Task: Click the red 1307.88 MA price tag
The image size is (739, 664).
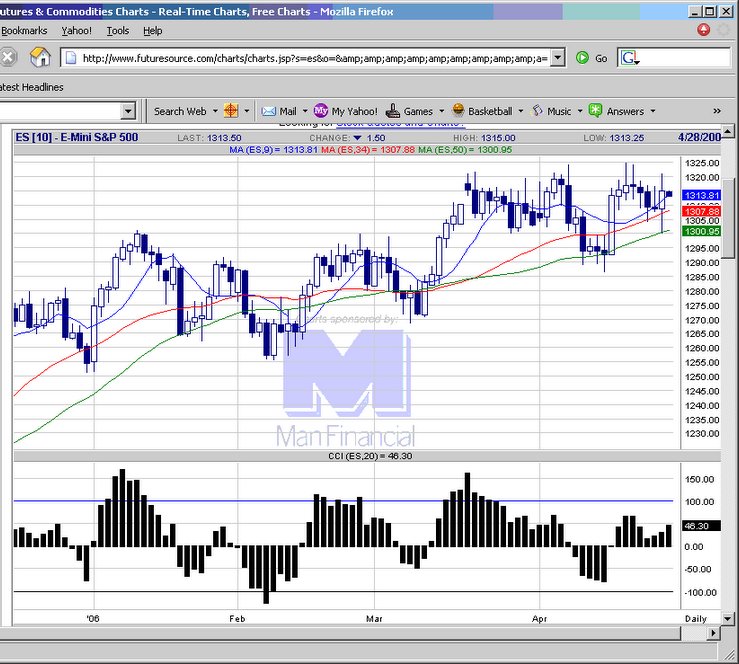Action: point(701,212)
